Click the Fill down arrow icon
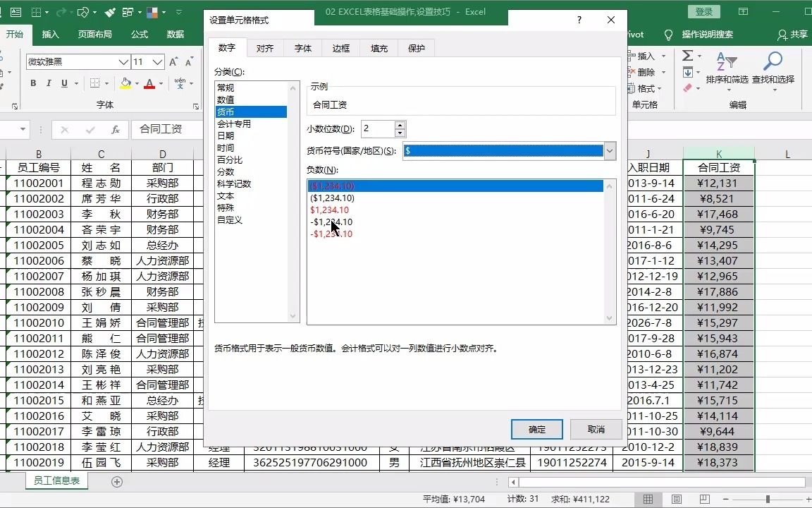Screen dimensions: 812x508 click(688, 72)
